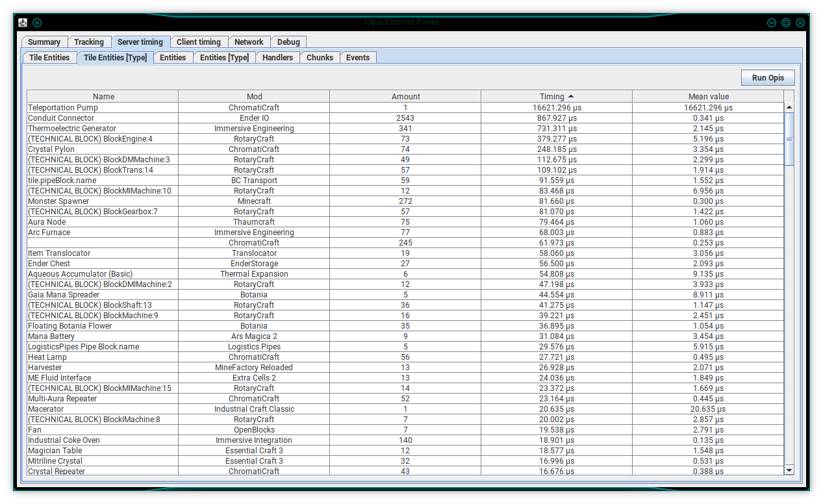The height and width of the screenshot is (504, 823).
Task: Open the Network tab
Action: pyautogui.click(x=249, y=42)
